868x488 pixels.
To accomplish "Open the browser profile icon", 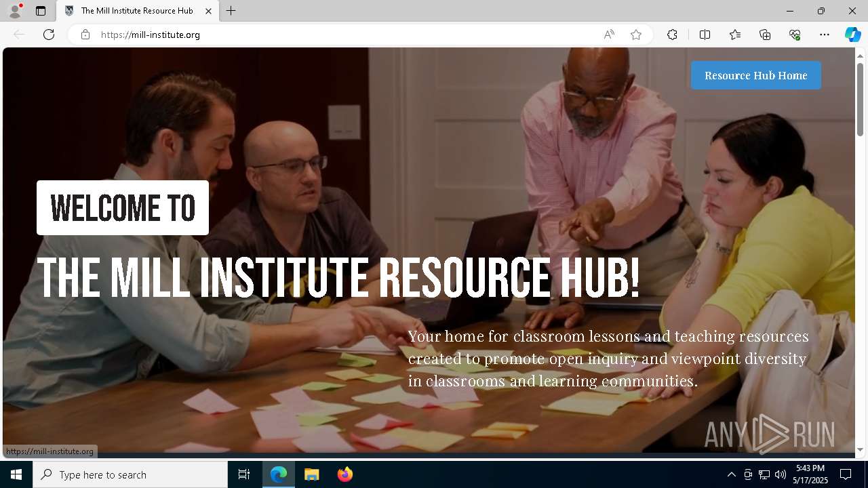I will pyautogui.click(x=14, y=11).
